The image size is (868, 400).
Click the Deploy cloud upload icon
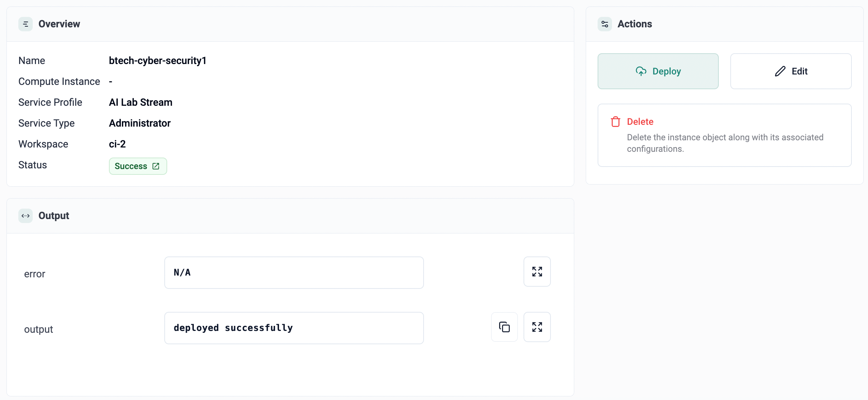[x=641, y=71]
